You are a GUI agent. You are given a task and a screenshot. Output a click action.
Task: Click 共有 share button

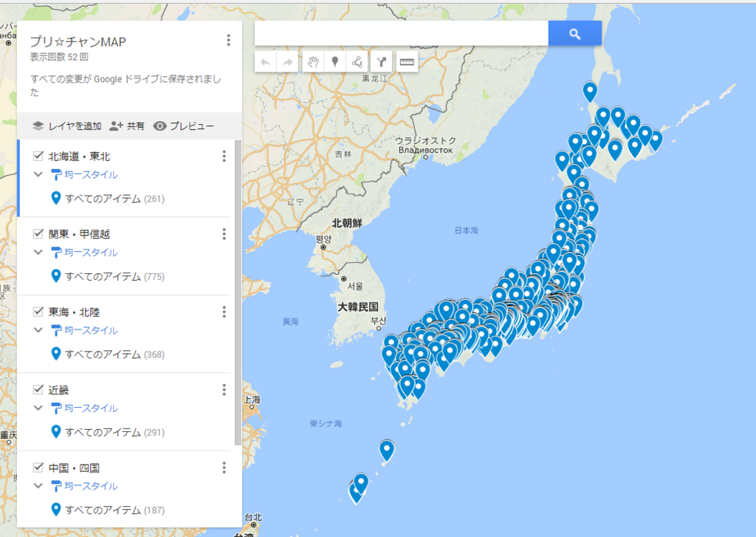tap(127, 126)
